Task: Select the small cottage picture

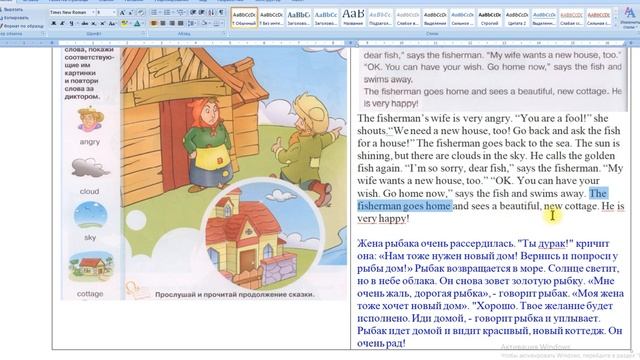Action: point(91,267)
